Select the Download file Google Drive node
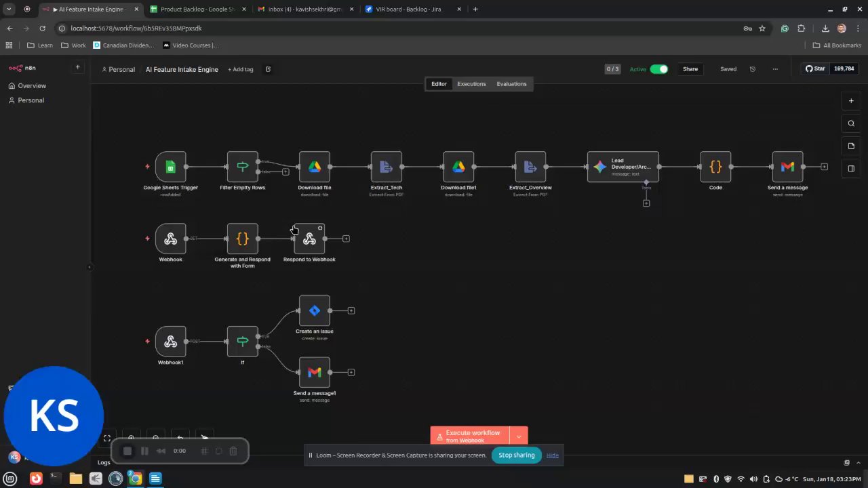The image size is (868, 488). click(315, 167)
